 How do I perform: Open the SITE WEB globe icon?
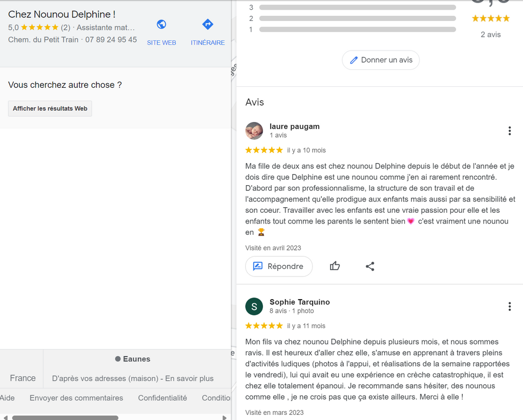161,24
